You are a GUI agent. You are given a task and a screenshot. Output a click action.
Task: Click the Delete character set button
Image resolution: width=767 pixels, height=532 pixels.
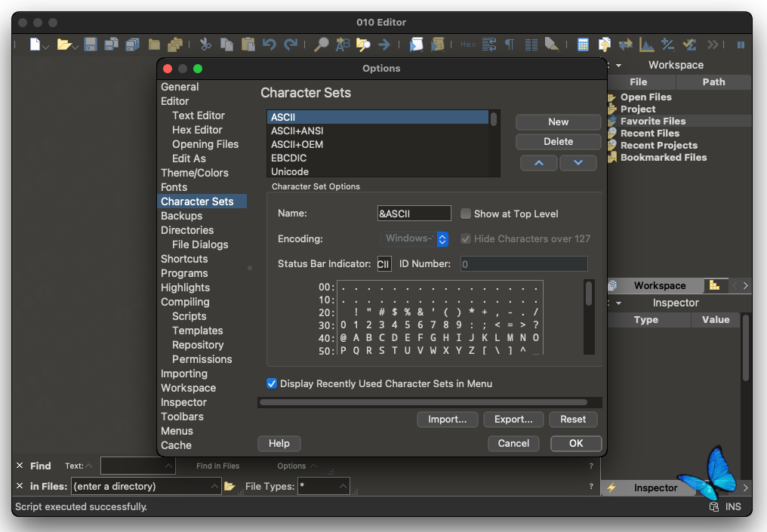(x=558, y=141)
